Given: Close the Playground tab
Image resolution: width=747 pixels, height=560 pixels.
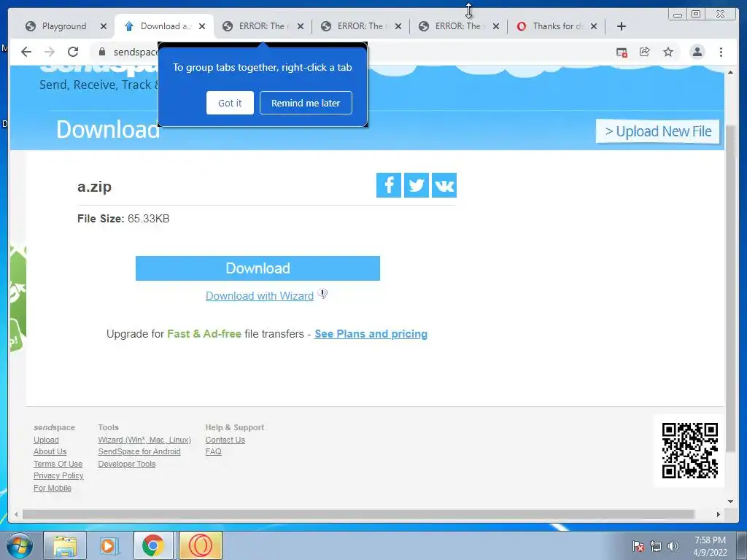Looking at the screenshot, I should (x=104, y=26).
